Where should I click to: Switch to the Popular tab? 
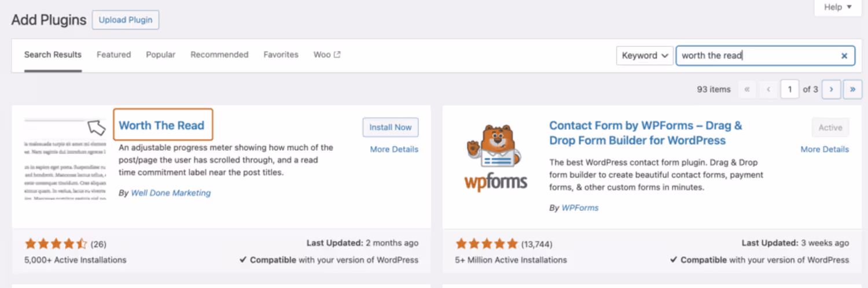[160, 55]
